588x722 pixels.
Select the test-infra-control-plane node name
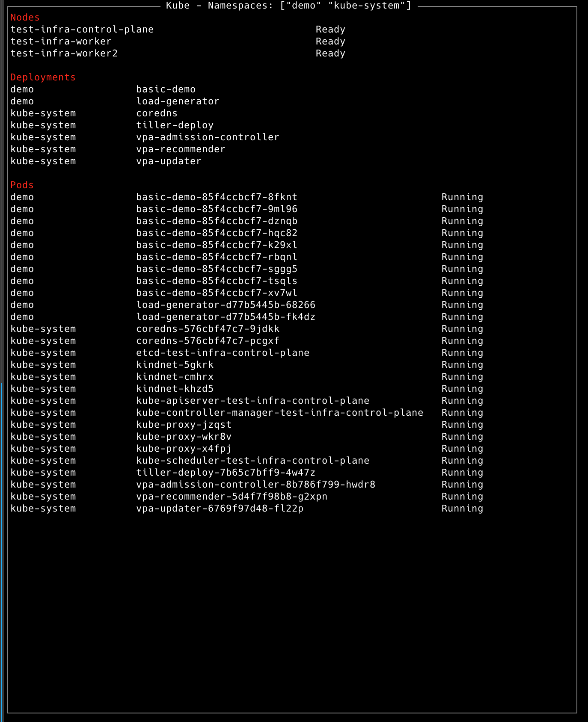(x=82, y=30)
